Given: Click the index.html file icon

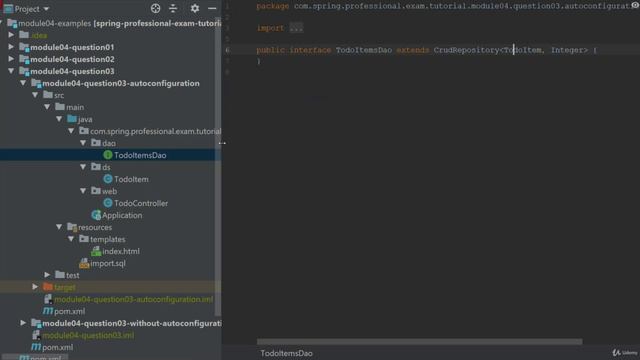Looking at the screenshot, I should 96,251.
